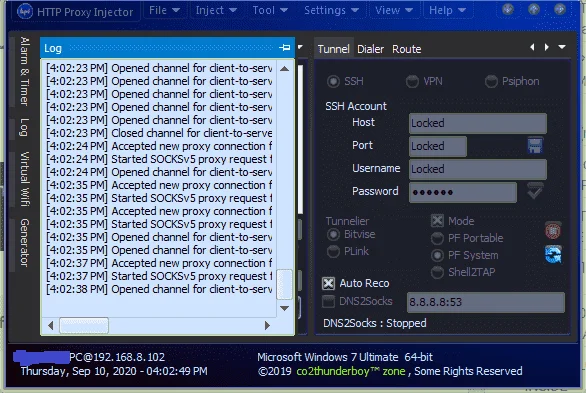Open the Virtual Wifi side tab

24,179
